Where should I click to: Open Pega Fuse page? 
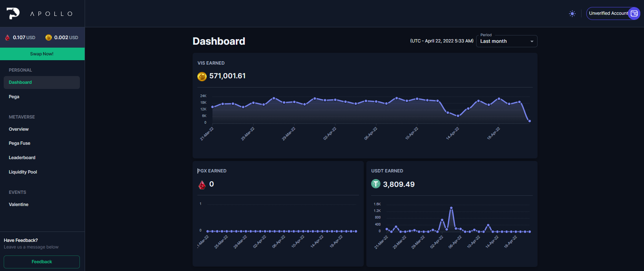tap(20, 143)
